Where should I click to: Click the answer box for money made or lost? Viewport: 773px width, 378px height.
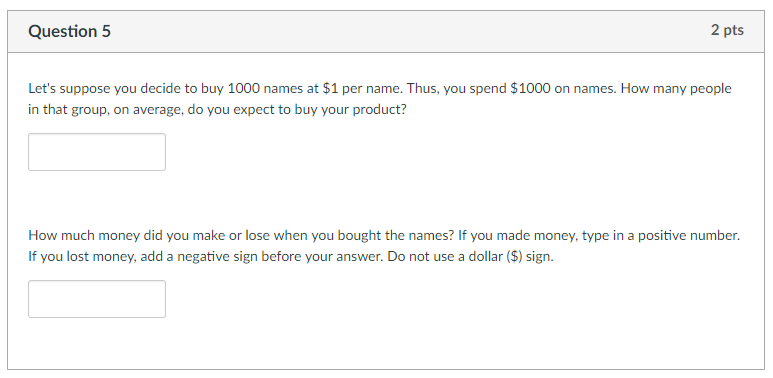[x=97, y=299]
